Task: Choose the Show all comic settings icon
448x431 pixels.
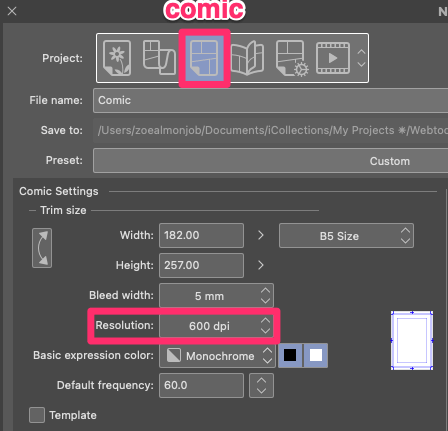Action: pos(292,58)
